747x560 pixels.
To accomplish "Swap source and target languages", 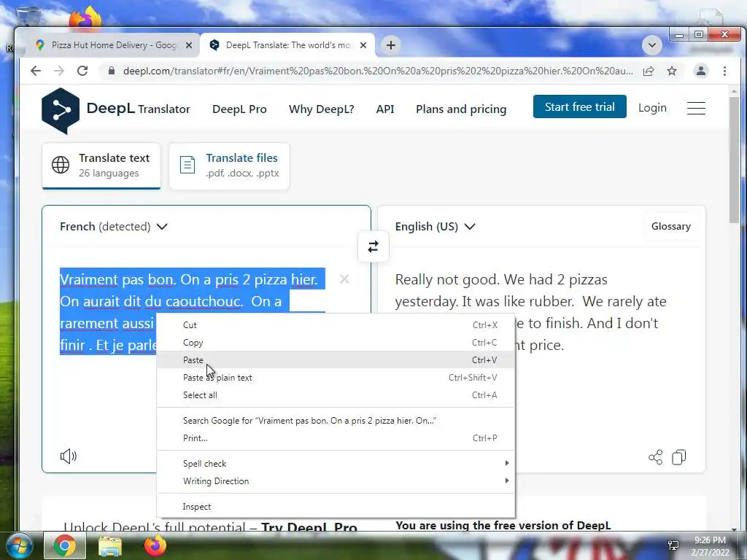I will coord(373,246).
